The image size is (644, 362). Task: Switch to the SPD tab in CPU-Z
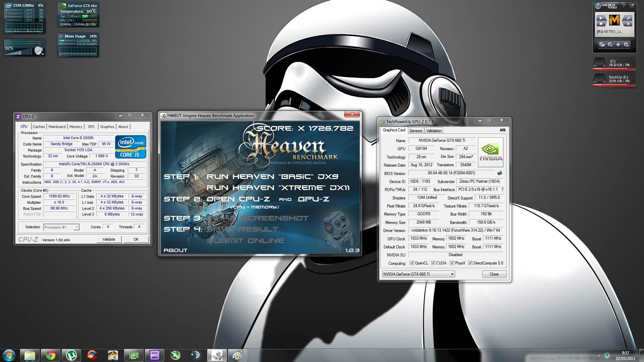91,127
